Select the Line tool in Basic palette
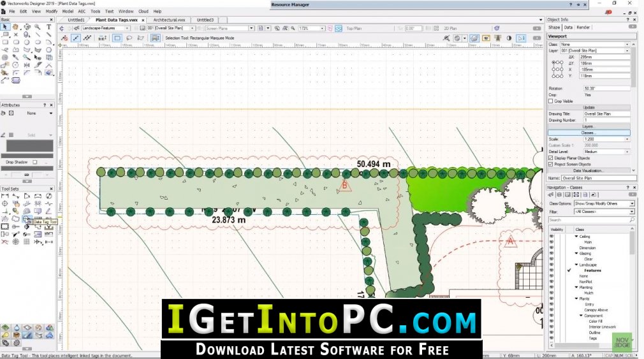644x359 pixels. (38, 34)
